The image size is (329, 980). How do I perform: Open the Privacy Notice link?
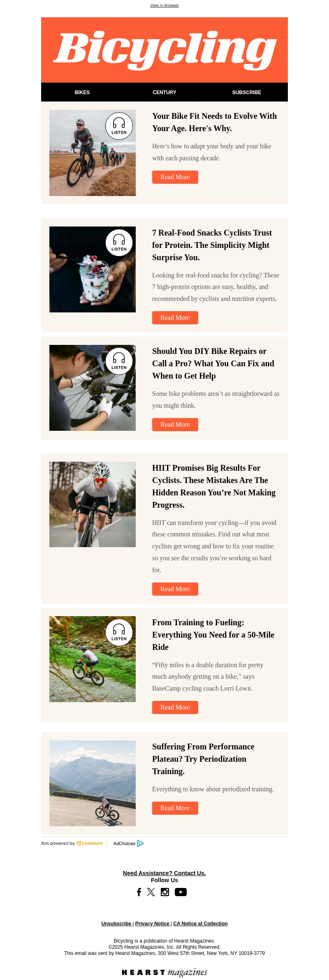(x=152, y=924)
